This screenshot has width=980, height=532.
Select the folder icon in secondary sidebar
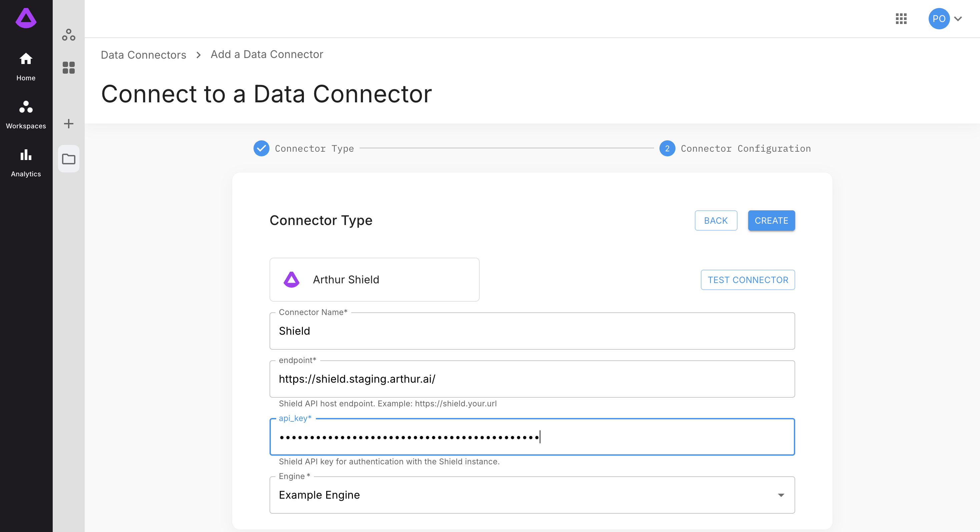coord(68,159)
